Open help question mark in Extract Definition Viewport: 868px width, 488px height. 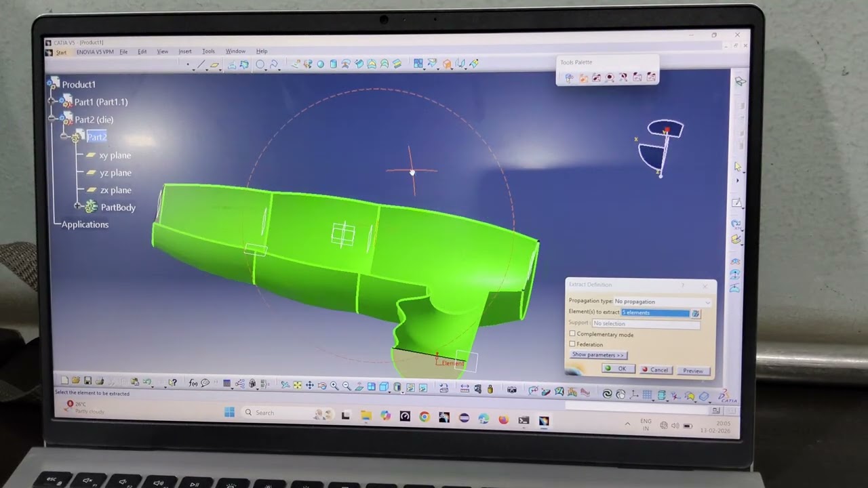click(683, 285)
